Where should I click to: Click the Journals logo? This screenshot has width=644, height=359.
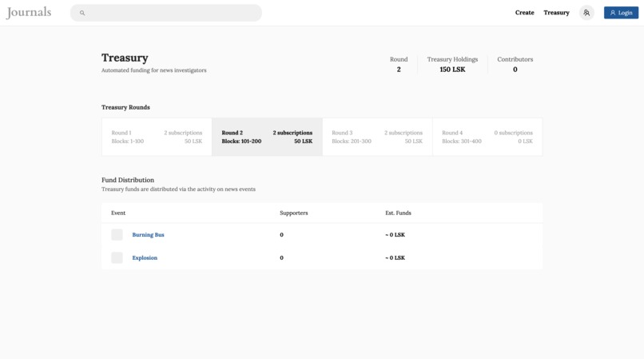click(x=29, y=13)
